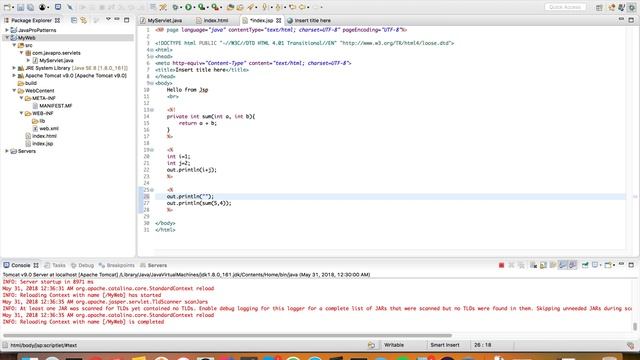The width and height of the screenshot is (640, 360).
Task: Toggle Scroll Lock in the Console toolbar
Action: [x=543, y=265]
